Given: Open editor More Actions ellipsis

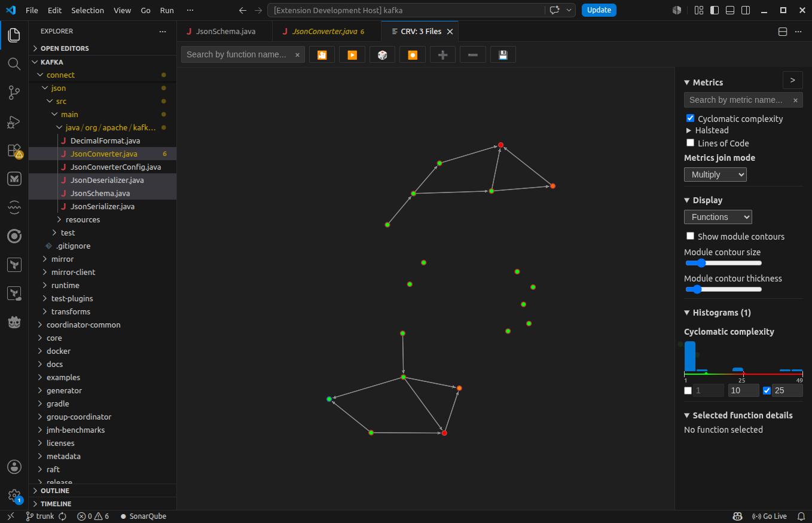Looking at the screenshot, I should (x=798, y=32).
